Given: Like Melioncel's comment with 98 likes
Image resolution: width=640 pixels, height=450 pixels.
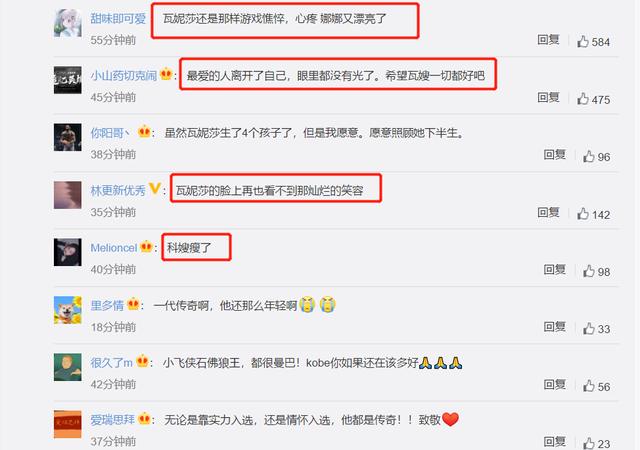Looking at the screenshot, I should pos(589,271).
